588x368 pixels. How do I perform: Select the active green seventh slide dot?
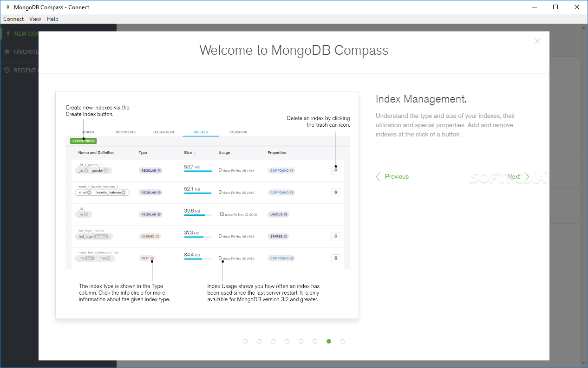329,341
